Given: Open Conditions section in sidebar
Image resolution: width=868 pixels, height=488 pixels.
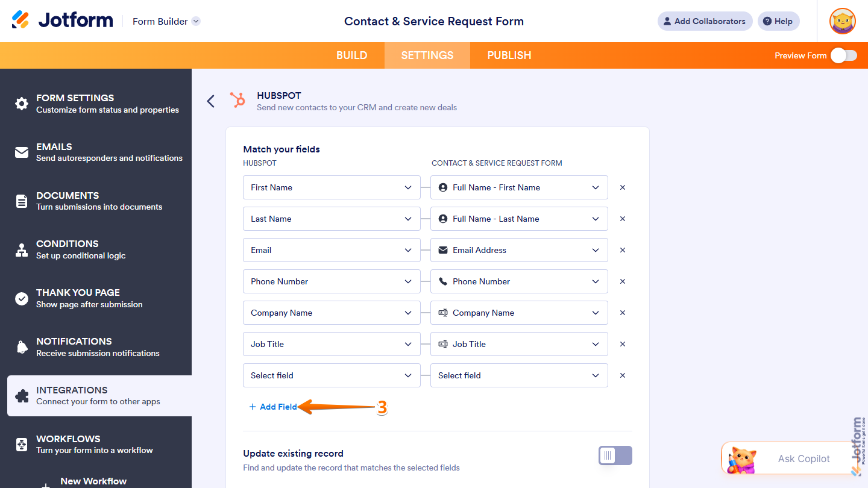Looking at the screenshot, I should click(x=96, y=250).
